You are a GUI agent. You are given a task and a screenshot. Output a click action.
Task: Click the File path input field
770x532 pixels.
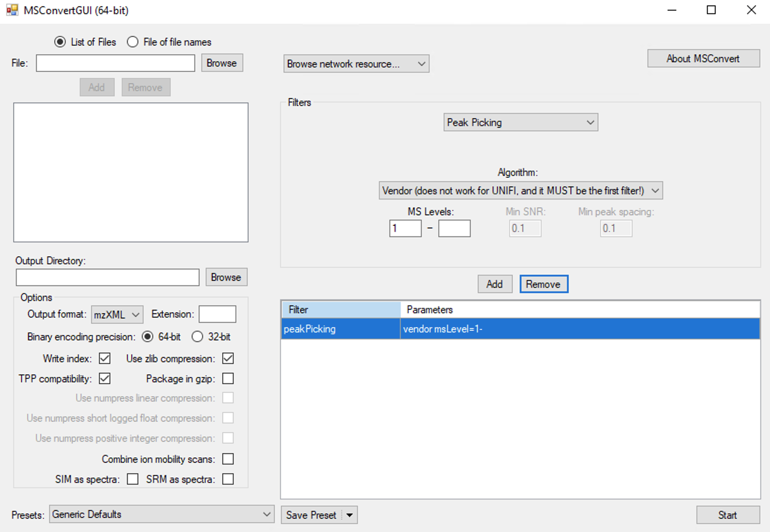pyautogui.click(x=115, y=63)
